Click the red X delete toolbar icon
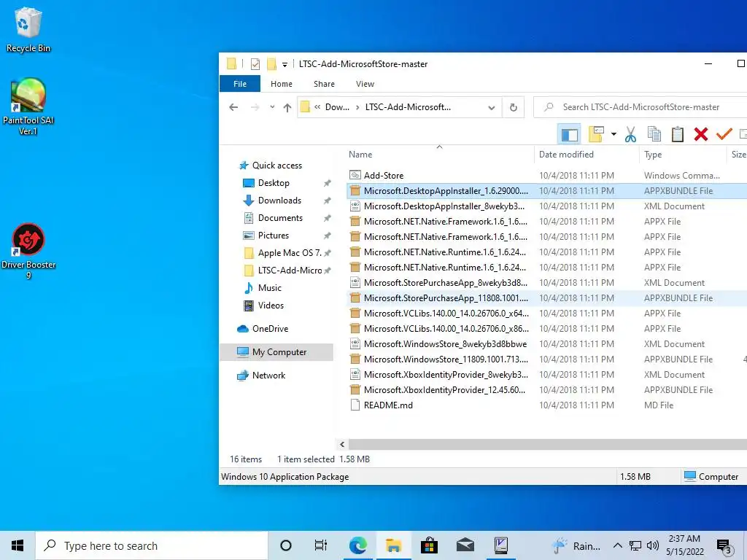This screenshot has height=560, width=747. click(x=701, y=134)
